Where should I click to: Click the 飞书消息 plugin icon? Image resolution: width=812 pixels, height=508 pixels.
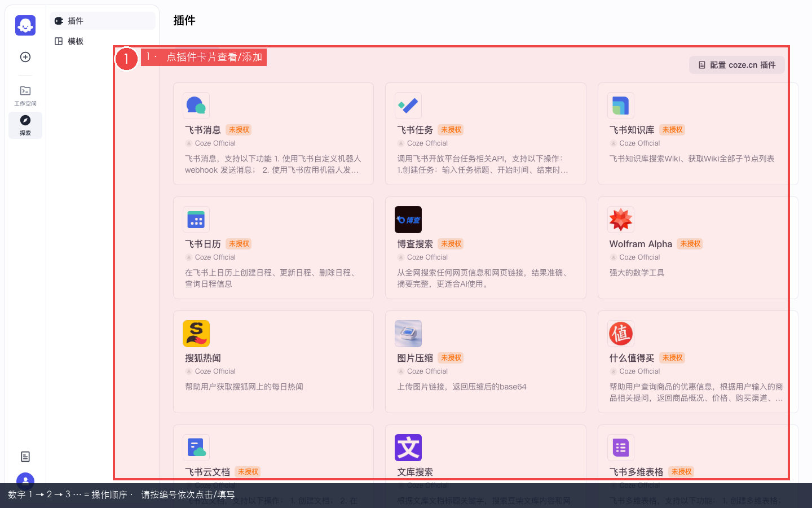[x=196, y=106]
